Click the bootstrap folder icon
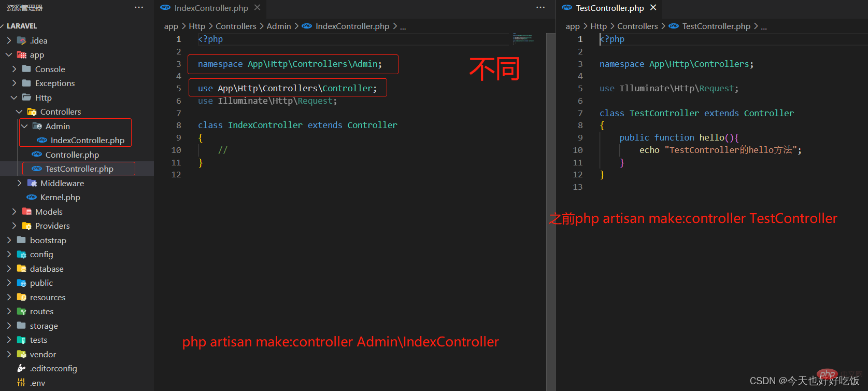This screenshot has width=868, height=391. pyautogui.click(x=22, y=240)
